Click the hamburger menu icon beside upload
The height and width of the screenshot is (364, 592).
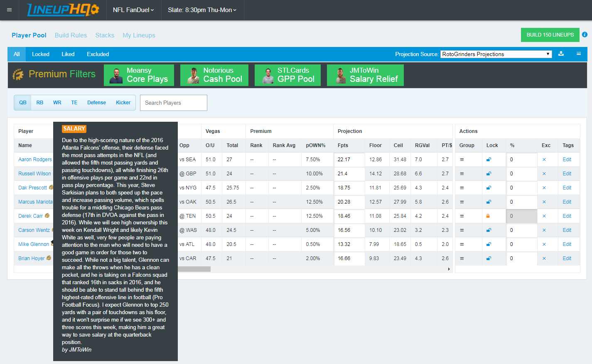click(579, 54)
